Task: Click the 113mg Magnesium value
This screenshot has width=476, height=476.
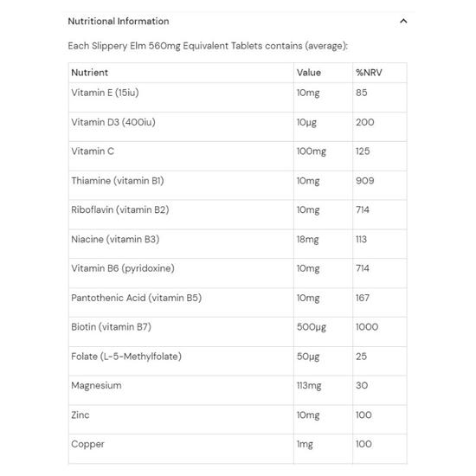Action: pos(309,385)
